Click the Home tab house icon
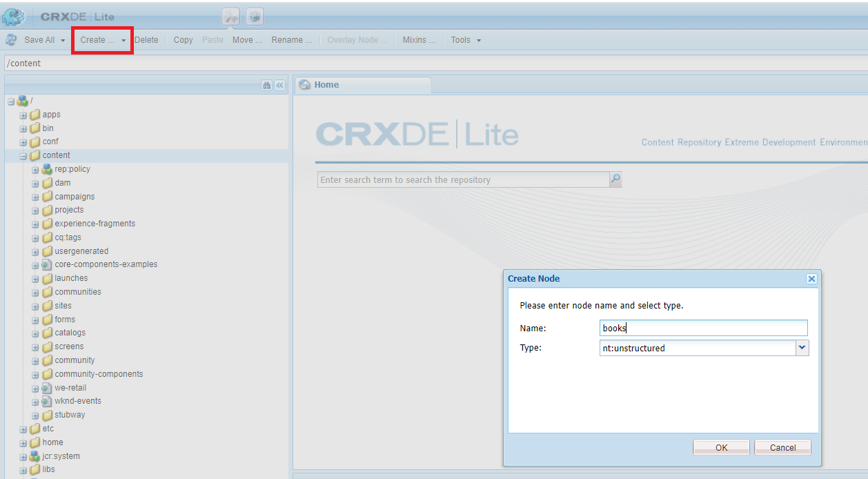The image size is (868, 479). click(x=305, y=85)
